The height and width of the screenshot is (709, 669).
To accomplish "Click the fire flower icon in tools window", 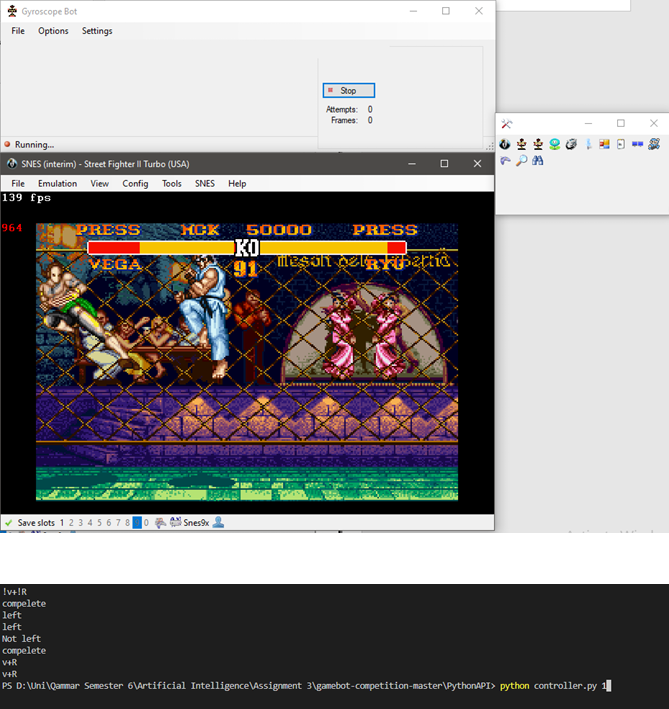I will tap(555, 144).
